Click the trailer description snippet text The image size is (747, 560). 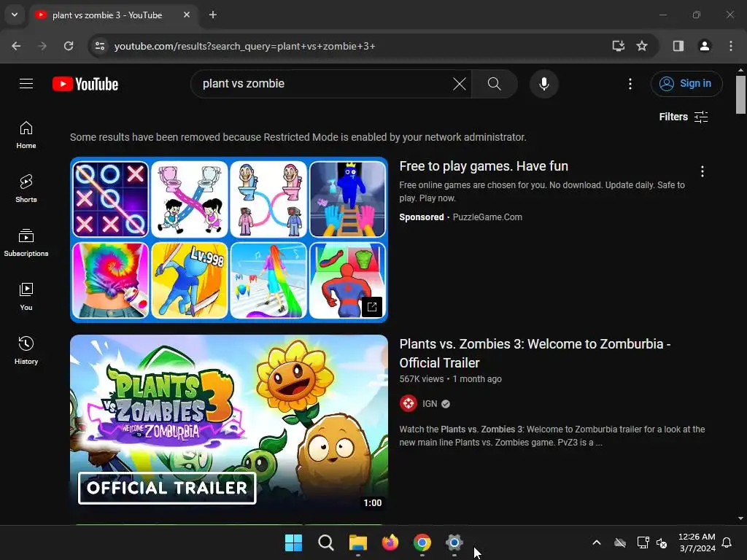552,436
